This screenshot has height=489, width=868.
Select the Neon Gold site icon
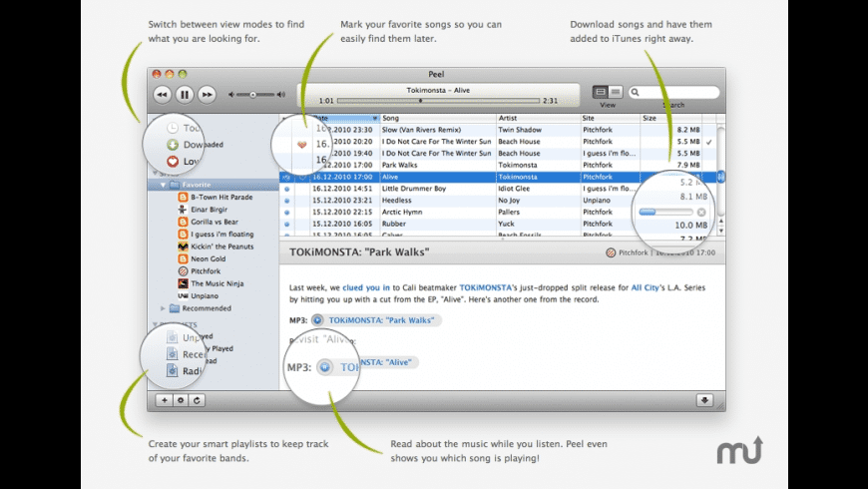(x=183, y=258)
